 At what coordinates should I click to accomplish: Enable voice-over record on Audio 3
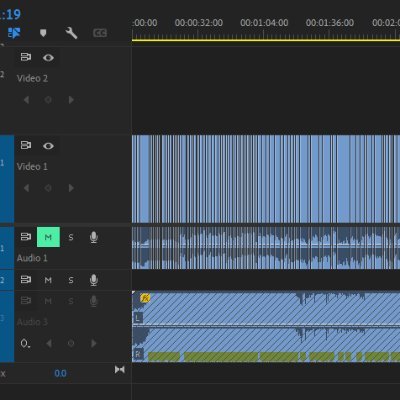pos(94,301)
